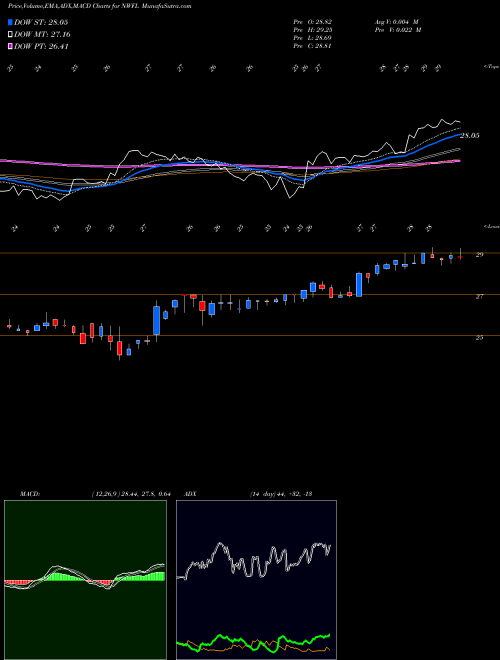Click the 'Pre O: 28.82' value
Viewport: 500px width, 660px height.
click(313, 22)
